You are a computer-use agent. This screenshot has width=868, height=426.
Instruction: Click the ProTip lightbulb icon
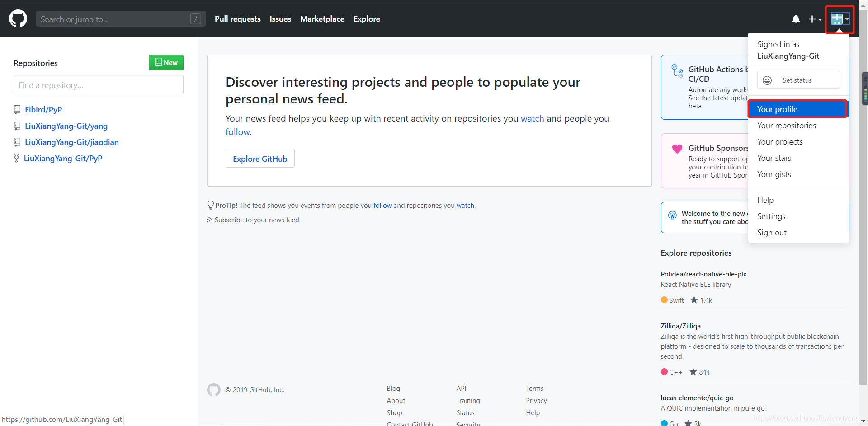211,205
